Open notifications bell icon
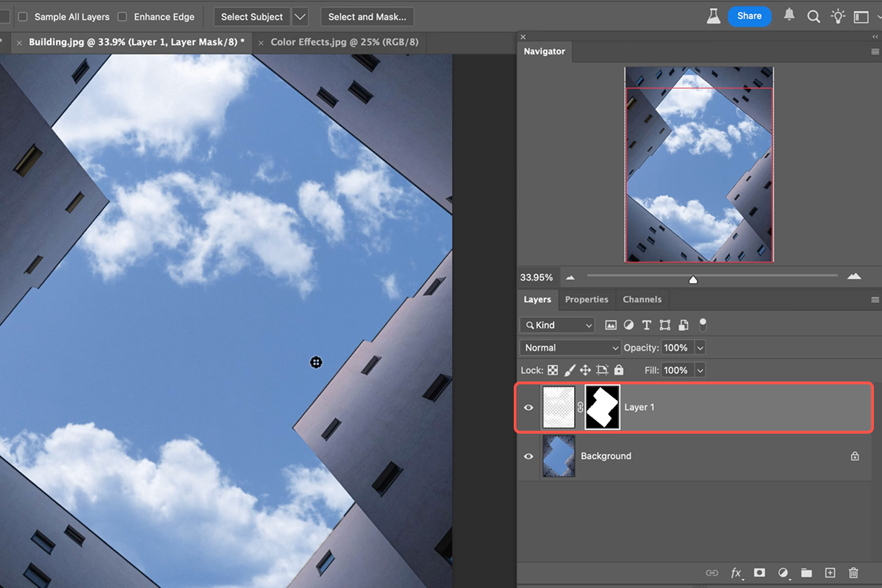882x588 pixels. 789,15
